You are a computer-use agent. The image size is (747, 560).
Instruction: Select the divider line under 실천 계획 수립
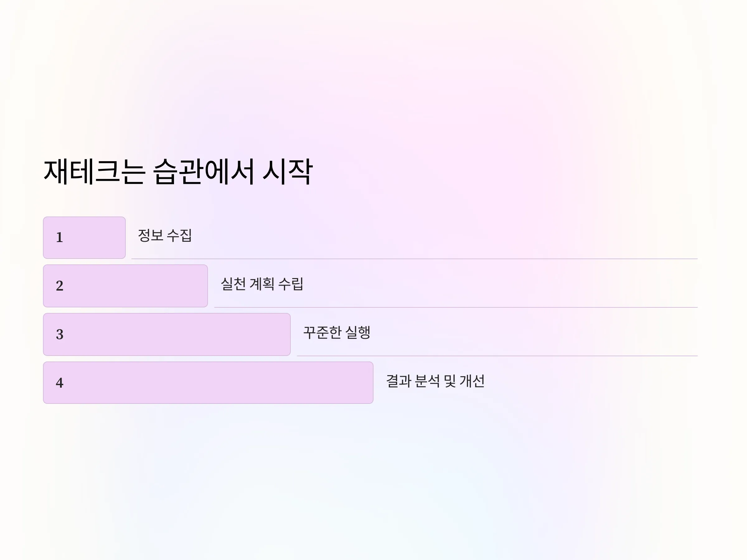[x=456, y=307]
